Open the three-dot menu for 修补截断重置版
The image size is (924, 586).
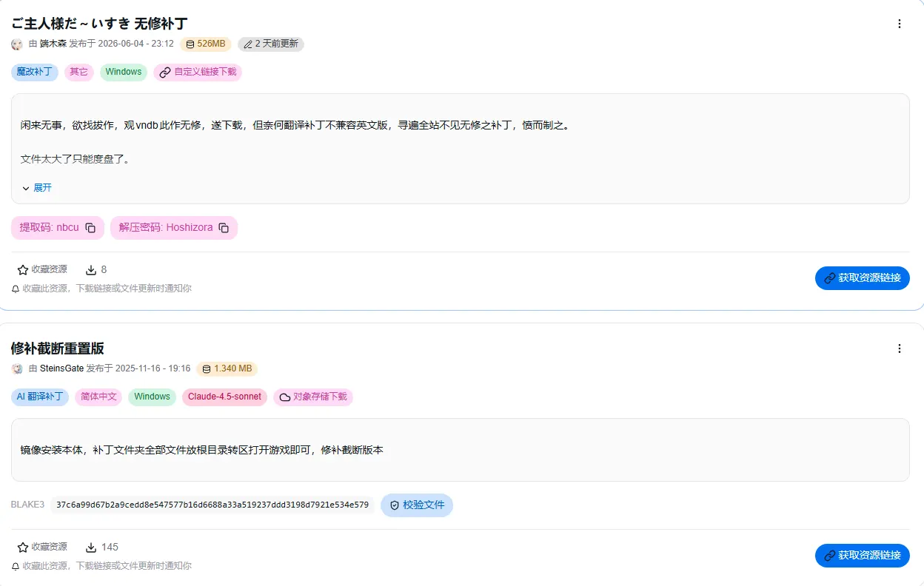(900, 348)
